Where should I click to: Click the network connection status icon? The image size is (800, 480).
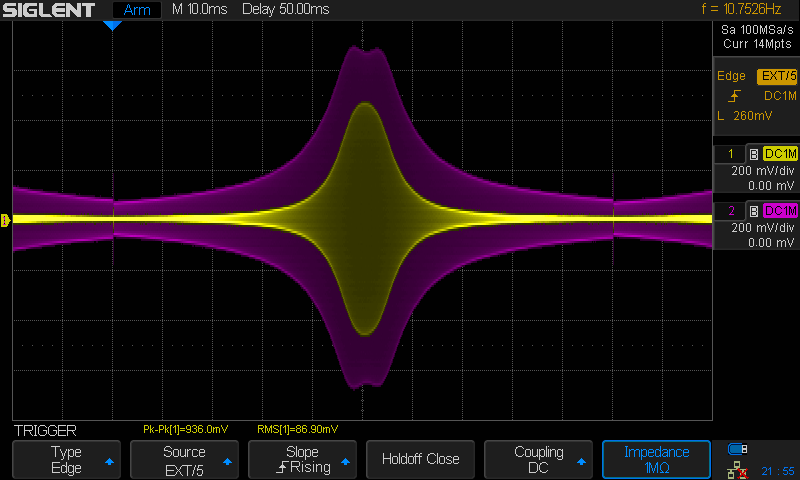pyautogui.click(x=738, y=468)
